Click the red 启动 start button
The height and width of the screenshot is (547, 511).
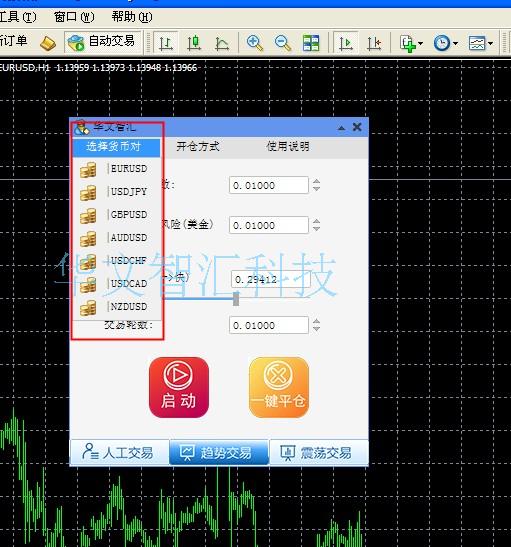click(x=179, y=387)
